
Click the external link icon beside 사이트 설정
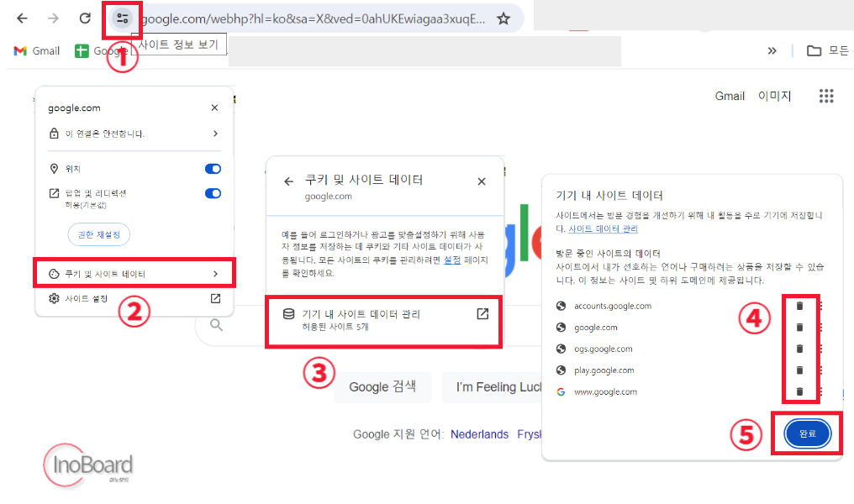(x=216, y=298)
